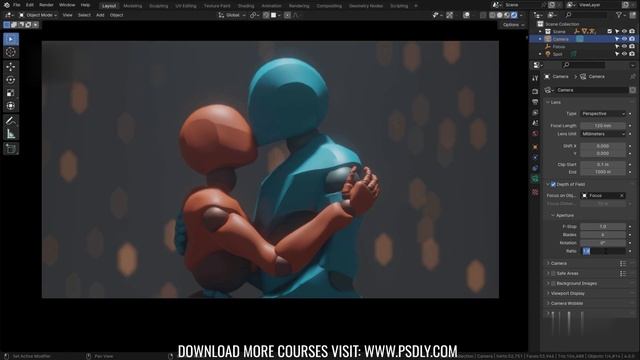Open the World properties tab icon
The height and width of the screenshot is (360, 640).
click(x=535, y=133)
